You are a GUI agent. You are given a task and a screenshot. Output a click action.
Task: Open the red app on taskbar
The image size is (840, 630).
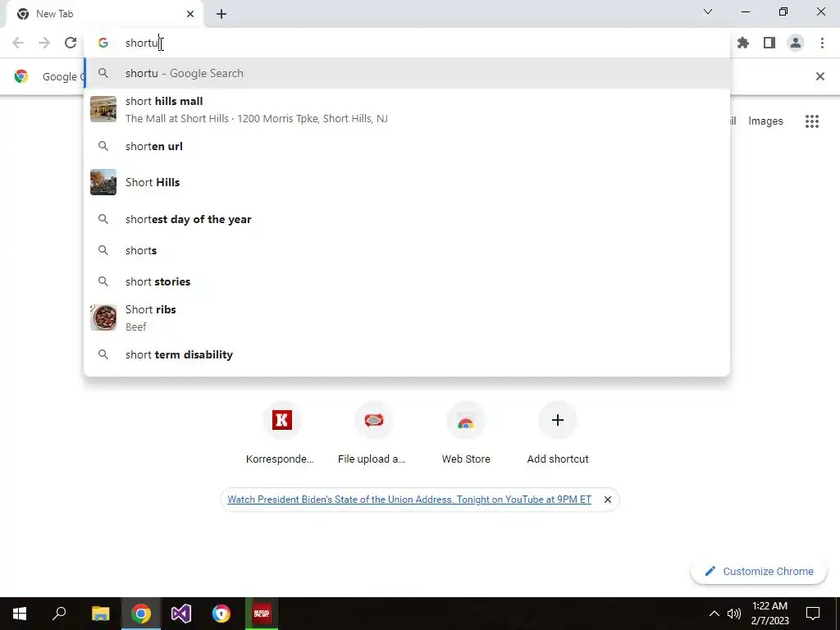262,614
